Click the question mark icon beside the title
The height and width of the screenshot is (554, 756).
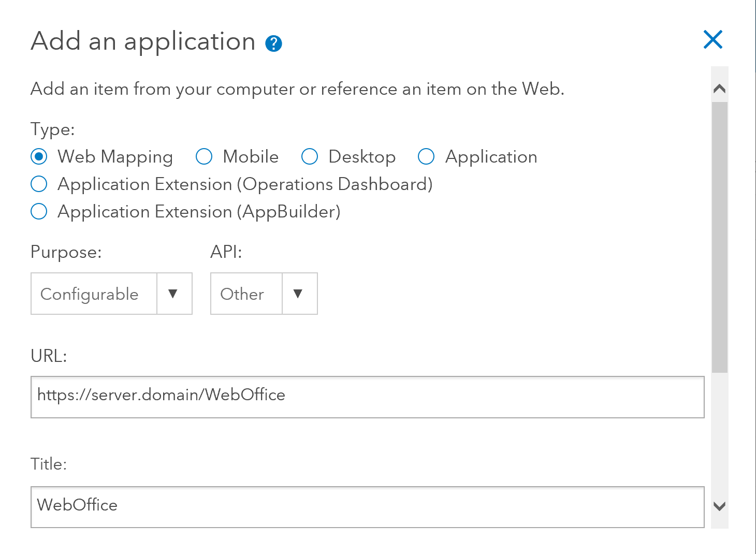pyautogui.click(x=274, y=43)
